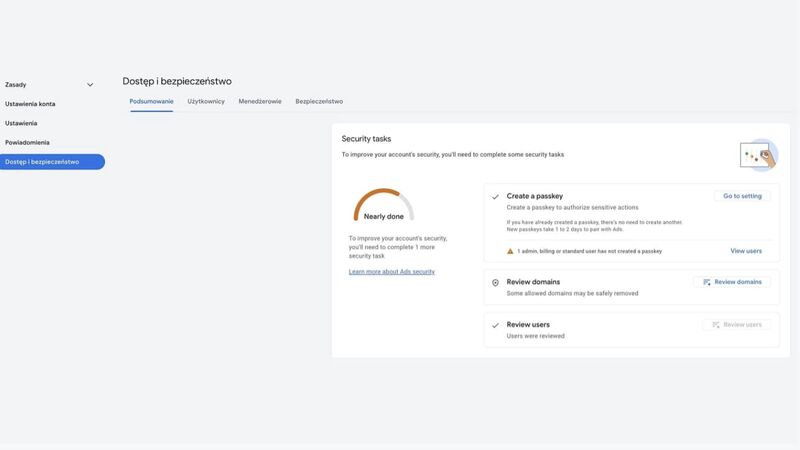Switch to the Podsumowanie tab
Screen dimensions: 800x450
[152, 102]
